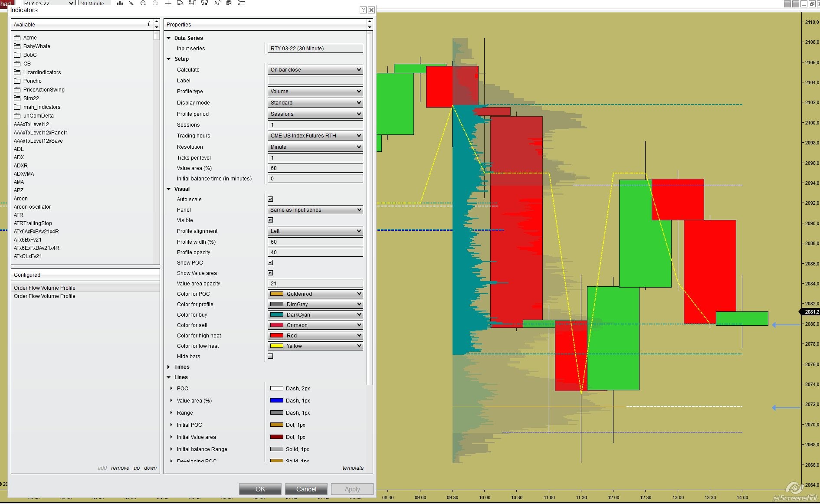
Task: Open help for the Indicators dialog
Action: tap(363, 10)
